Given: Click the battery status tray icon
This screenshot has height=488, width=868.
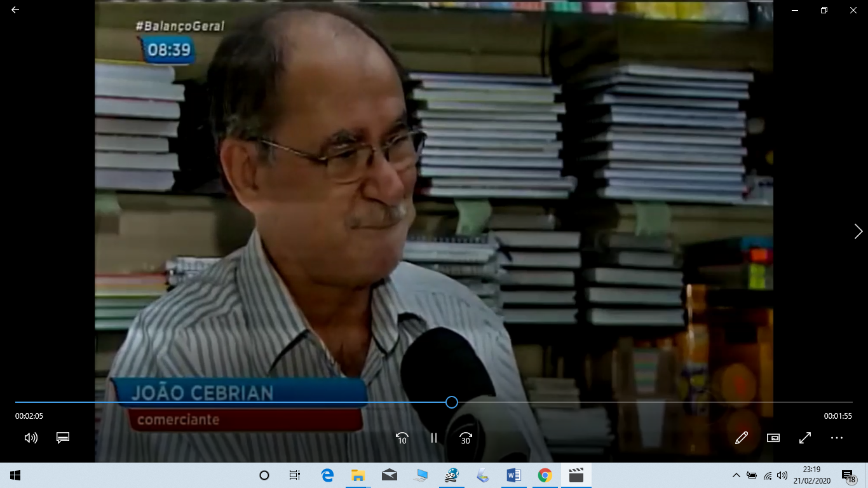Looking at the screenshot, I should [752, 475].
